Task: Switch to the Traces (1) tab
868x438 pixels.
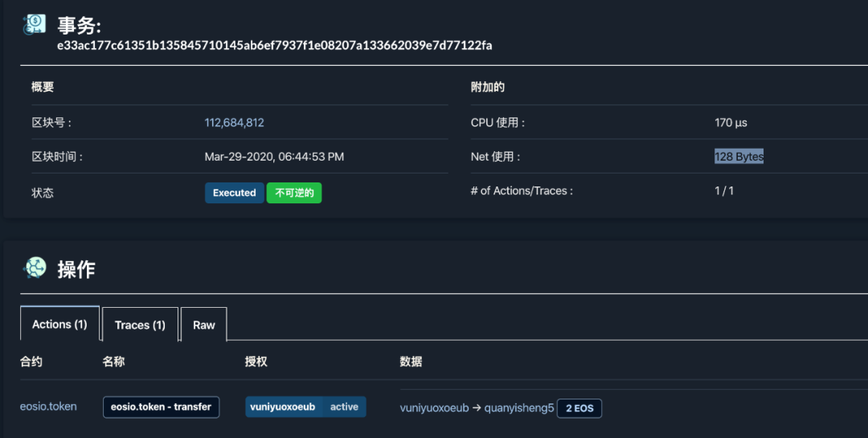Action: point(140,325)
